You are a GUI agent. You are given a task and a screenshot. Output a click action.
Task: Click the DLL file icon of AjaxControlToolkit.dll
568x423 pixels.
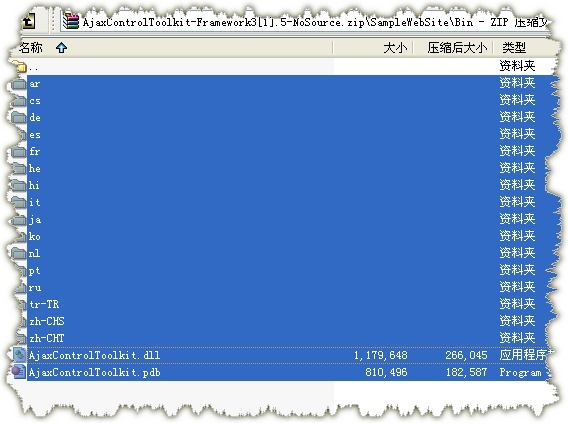19,354
